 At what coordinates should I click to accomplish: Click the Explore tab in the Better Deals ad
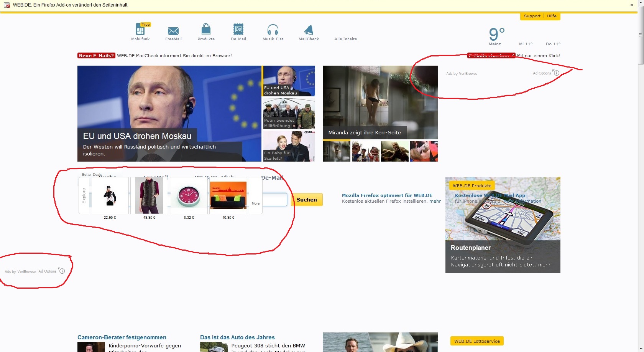pyautogui.click(x=84, y=195)
